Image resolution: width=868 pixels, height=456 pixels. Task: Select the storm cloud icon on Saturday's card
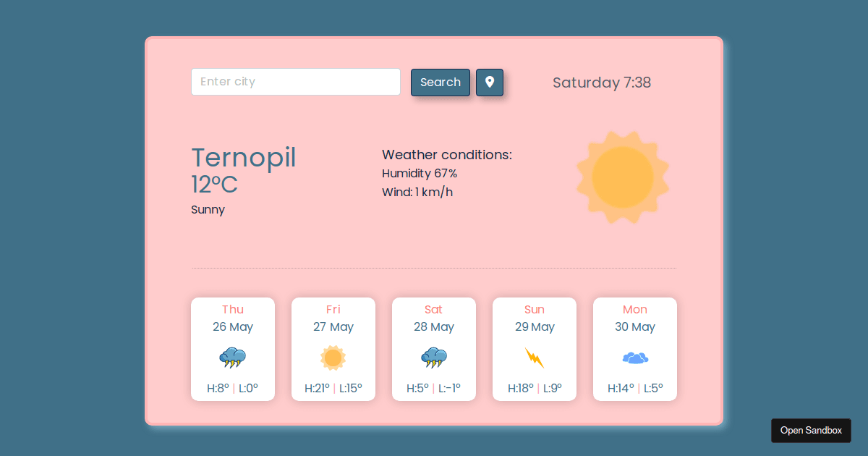434,356
